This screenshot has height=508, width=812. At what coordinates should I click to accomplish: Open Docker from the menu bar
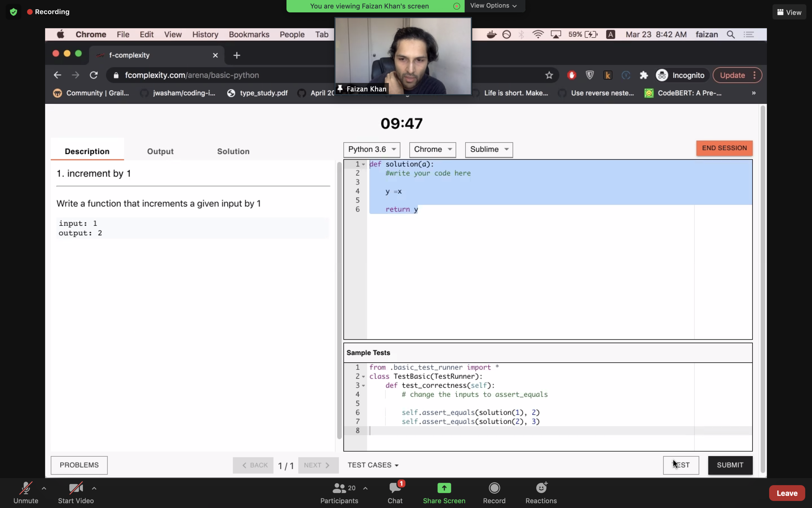click(491, 34)
